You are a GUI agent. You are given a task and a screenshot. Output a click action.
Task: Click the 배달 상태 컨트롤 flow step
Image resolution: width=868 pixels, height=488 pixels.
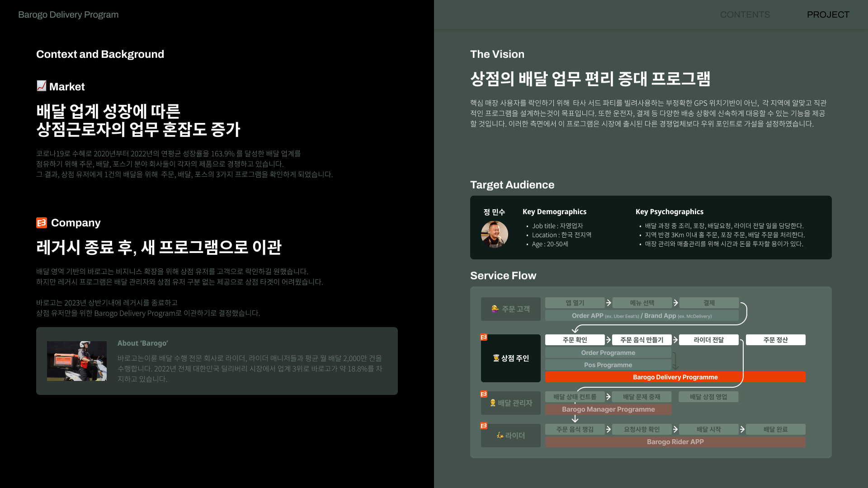[x=575, y=397]
